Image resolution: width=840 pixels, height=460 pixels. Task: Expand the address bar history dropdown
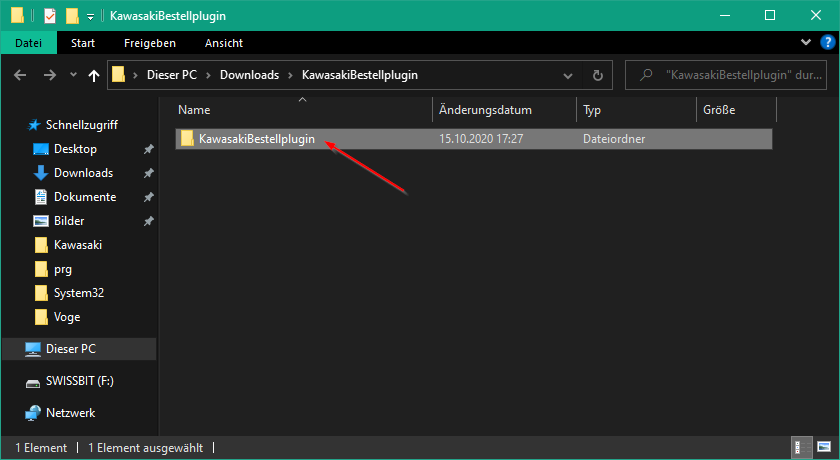point(568,76)
